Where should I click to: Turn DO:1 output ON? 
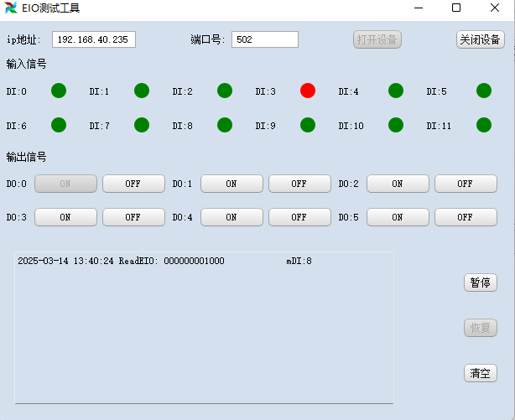tap(231, 184)
